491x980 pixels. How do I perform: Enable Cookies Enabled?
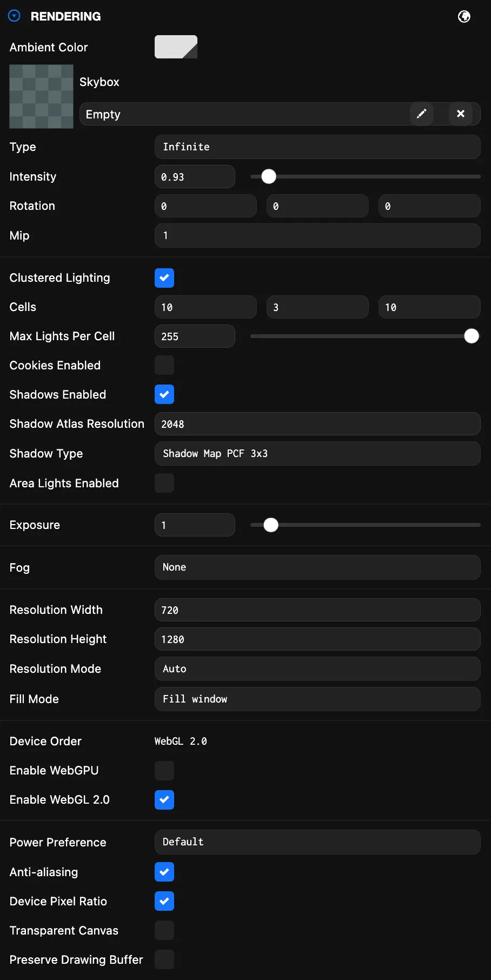point(164,365)
